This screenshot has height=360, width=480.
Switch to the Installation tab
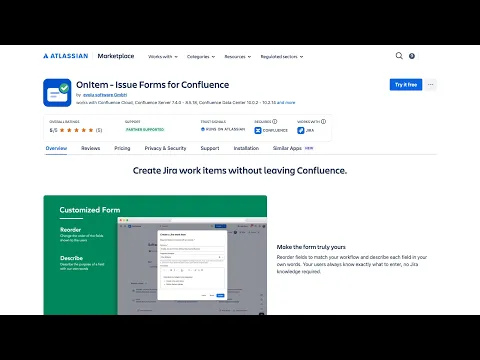point(246,148)
